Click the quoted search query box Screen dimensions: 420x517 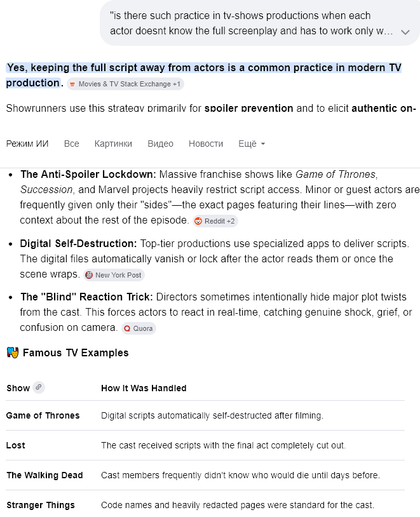coord(260,23)
